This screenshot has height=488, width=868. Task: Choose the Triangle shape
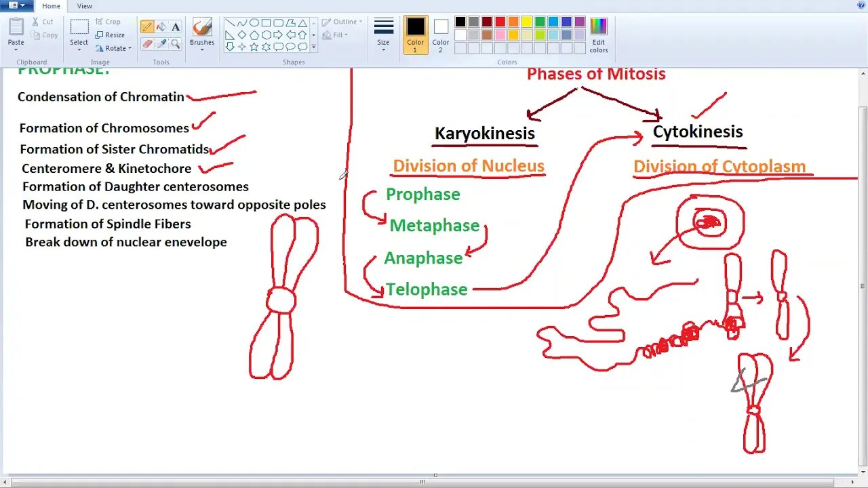pos(302,23)
